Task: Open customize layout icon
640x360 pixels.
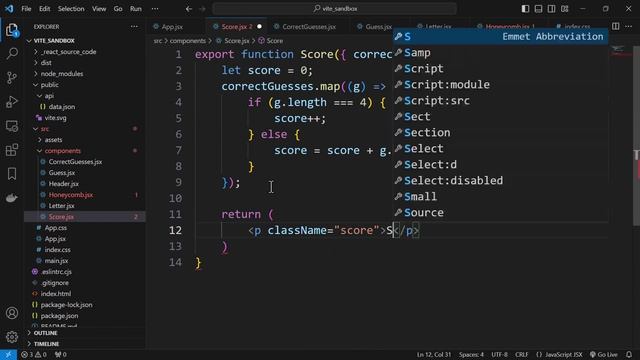Action: 564,9
